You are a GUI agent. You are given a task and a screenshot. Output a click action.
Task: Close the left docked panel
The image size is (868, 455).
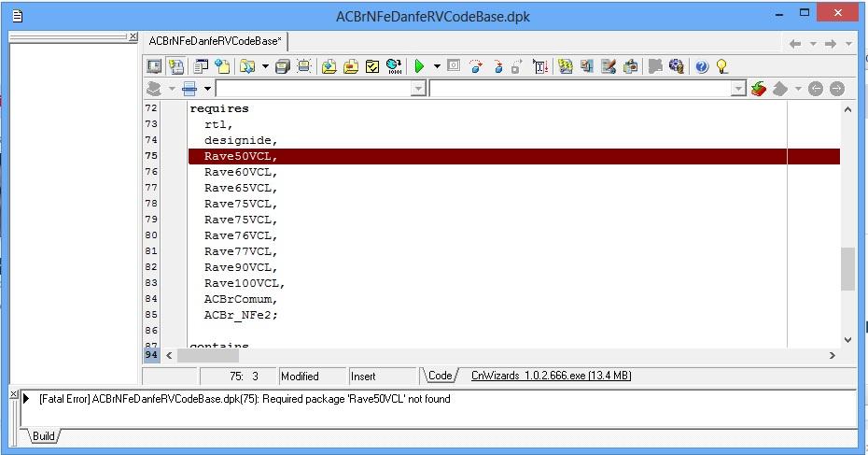[x=133, y=36]
